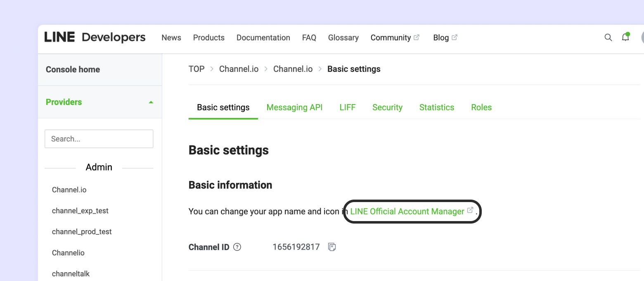Viewport: 644px width, 281px height.
Task: Go to Console home
Action: (73, 69)
